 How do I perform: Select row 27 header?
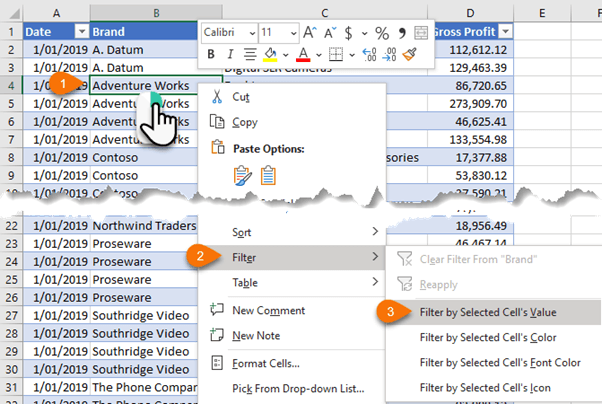coord(11,315)
